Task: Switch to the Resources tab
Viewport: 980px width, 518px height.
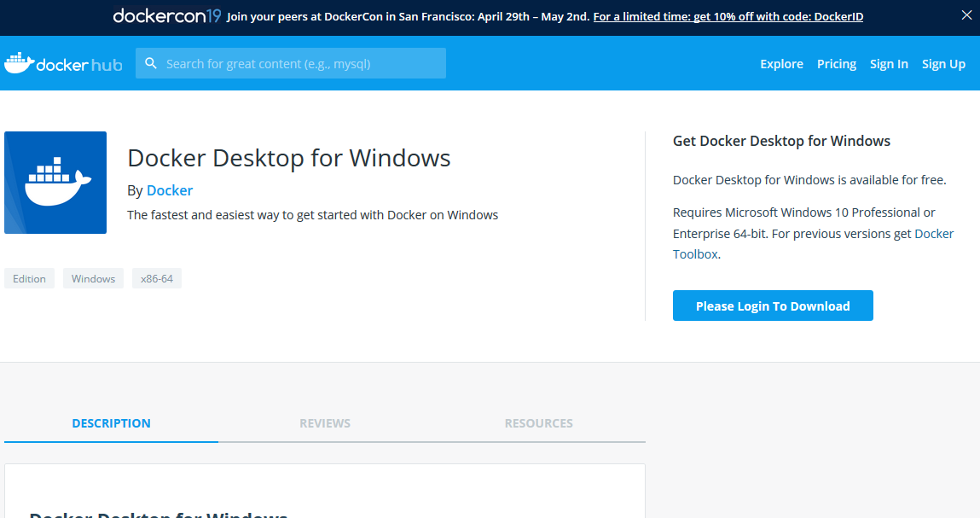Action: coord(539,423)
